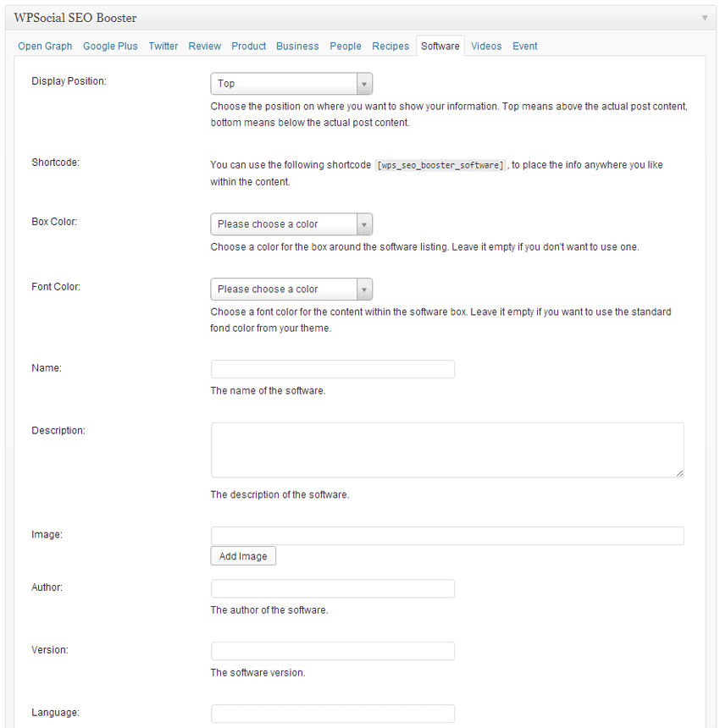Go to the Review tab
The width and height of the screenshot is (720, 728).
(205, 47)
